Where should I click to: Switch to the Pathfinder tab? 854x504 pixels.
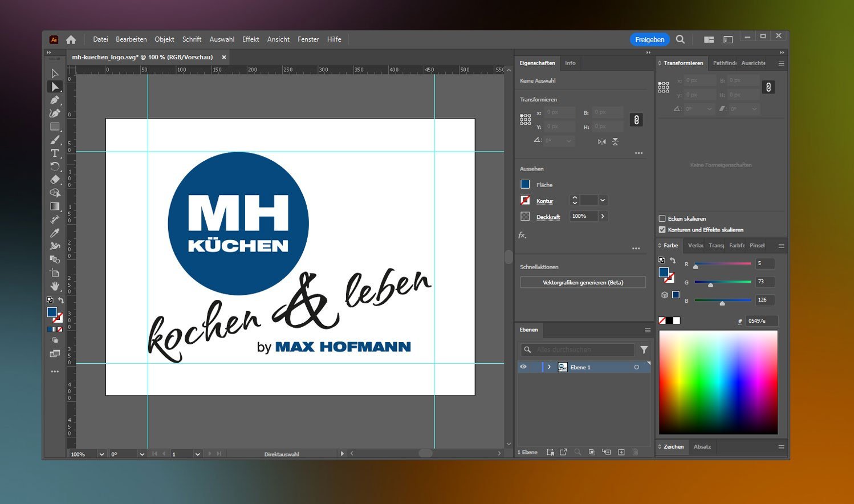click(x=724, y=63)
